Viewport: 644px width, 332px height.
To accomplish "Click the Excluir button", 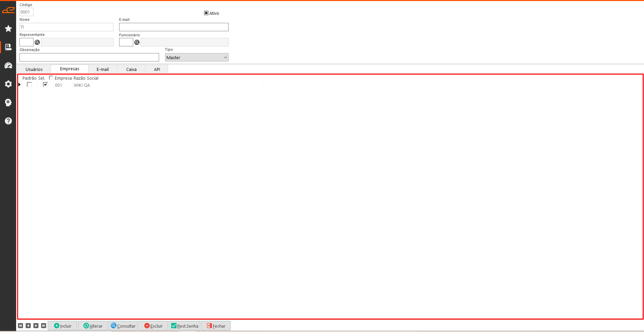I will [153, 326].
